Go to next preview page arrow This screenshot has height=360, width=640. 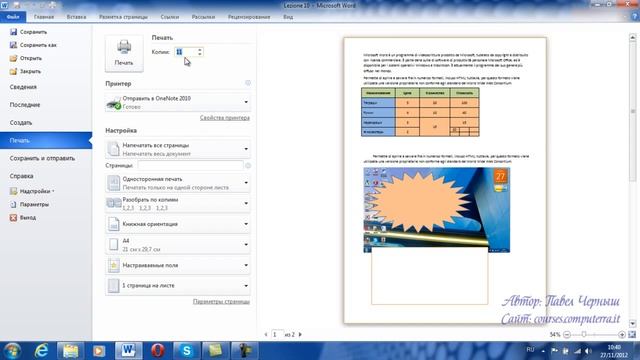(x=300, y=334)
